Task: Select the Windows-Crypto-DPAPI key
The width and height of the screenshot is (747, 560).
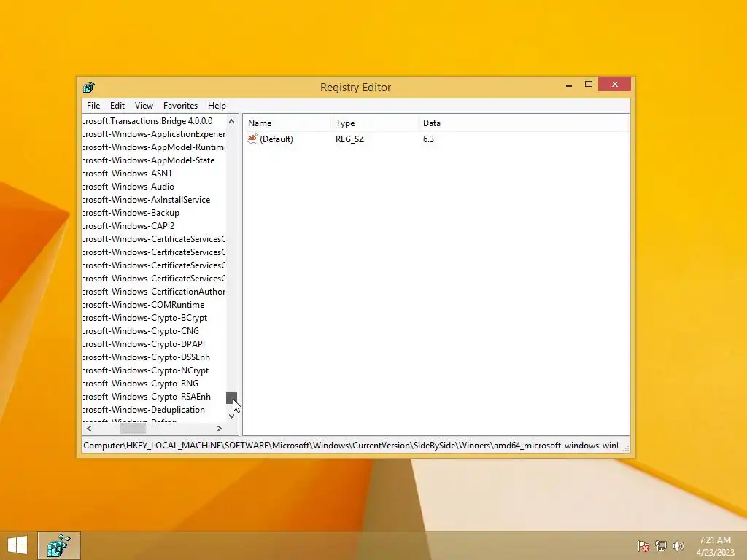Action: click(x=144, y=344)
